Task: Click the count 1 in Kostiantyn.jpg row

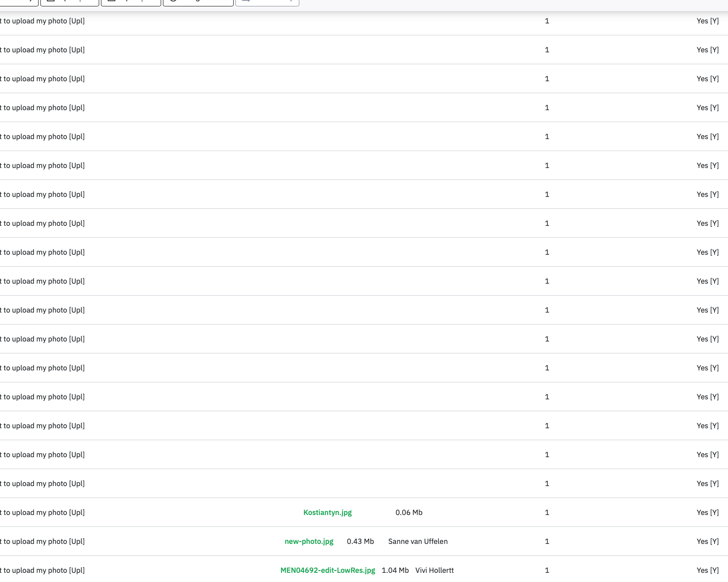Action: click(x=547, y=512)
